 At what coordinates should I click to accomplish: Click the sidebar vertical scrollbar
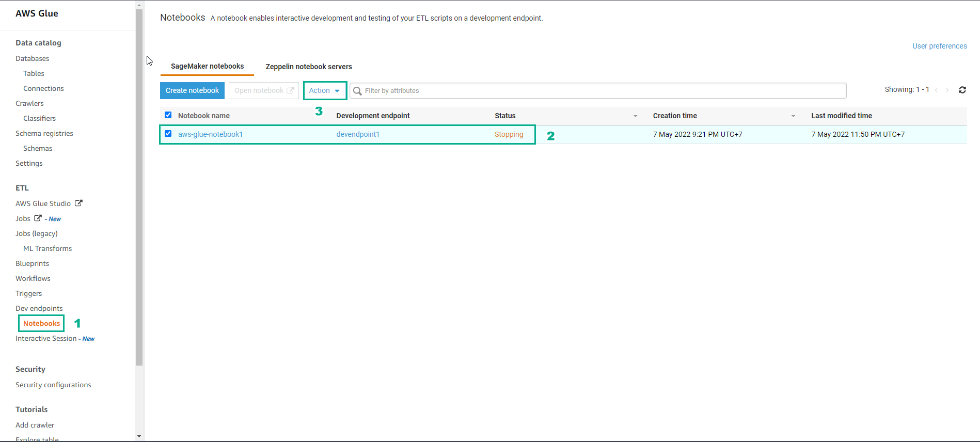[139, 187]
